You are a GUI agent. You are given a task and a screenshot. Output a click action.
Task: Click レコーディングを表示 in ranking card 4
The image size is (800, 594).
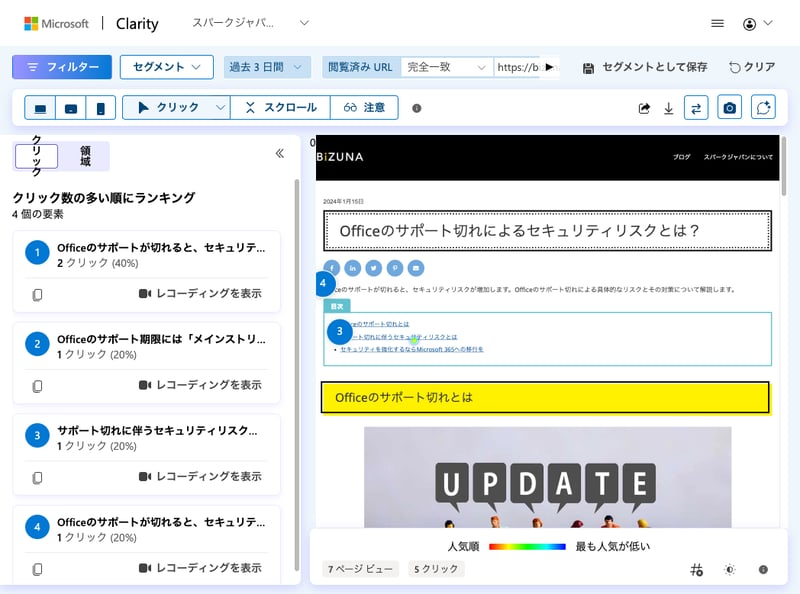click(x=200, y=567)
